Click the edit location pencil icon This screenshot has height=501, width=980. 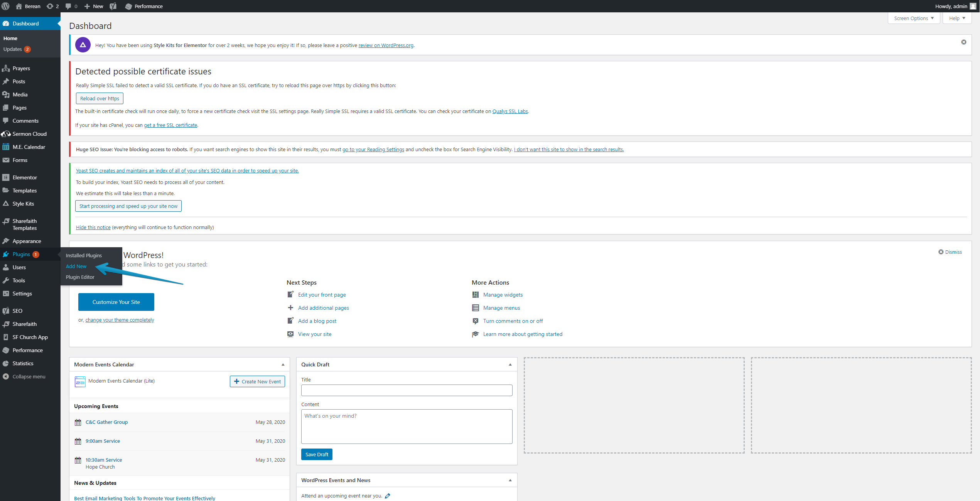tap(388, 496)
